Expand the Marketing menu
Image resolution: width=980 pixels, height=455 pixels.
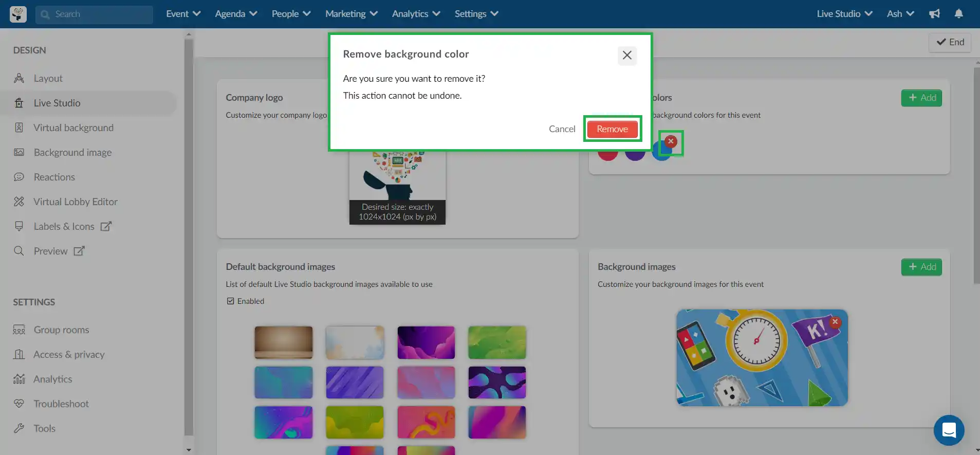point(352,14)
